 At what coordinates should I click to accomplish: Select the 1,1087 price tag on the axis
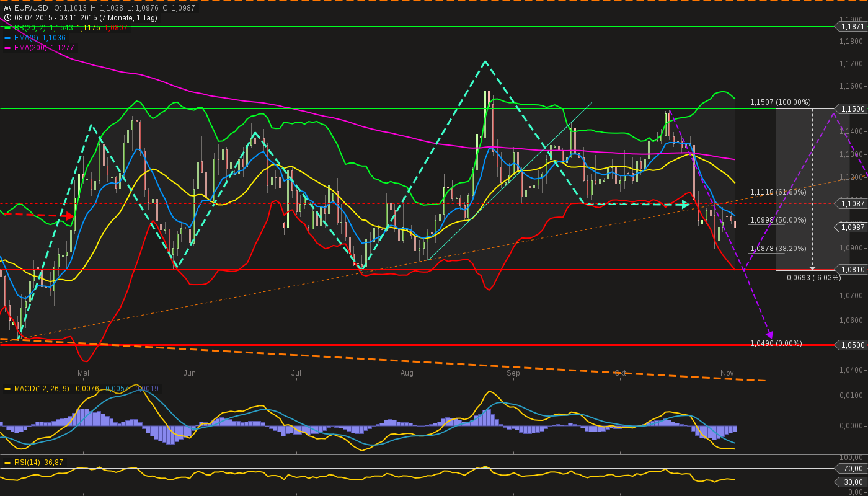[x=852, y=203]
